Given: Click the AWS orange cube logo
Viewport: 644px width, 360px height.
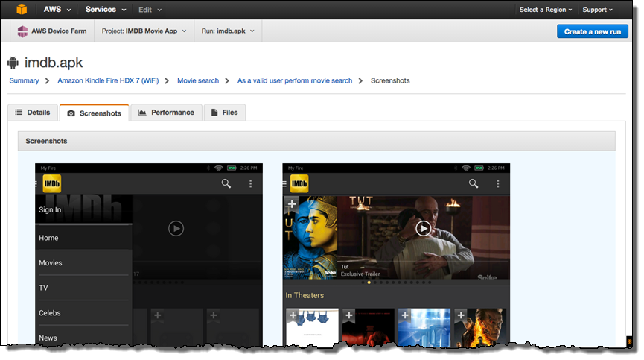Looking at the screenshot, I should point(22,10).
